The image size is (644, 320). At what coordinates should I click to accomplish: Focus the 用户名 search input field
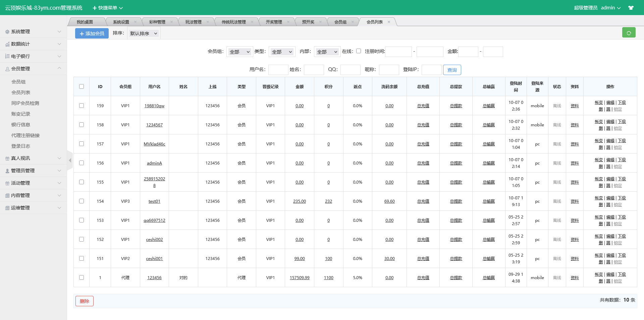tap(278, 70)
